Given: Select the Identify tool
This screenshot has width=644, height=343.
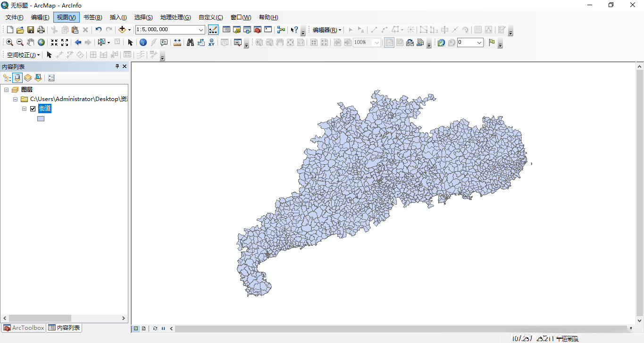Looking at the screenshot, I should (x=143, y=42).
